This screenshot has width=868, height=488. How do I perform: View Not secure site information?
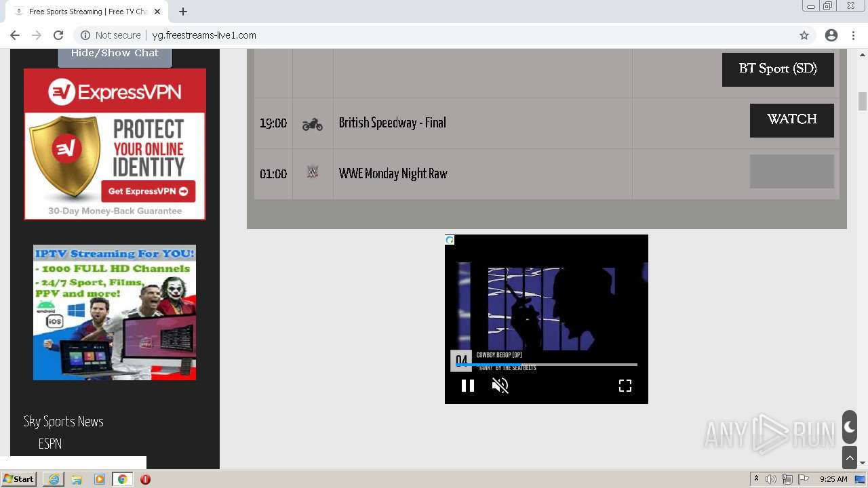[x=111, y=35]
